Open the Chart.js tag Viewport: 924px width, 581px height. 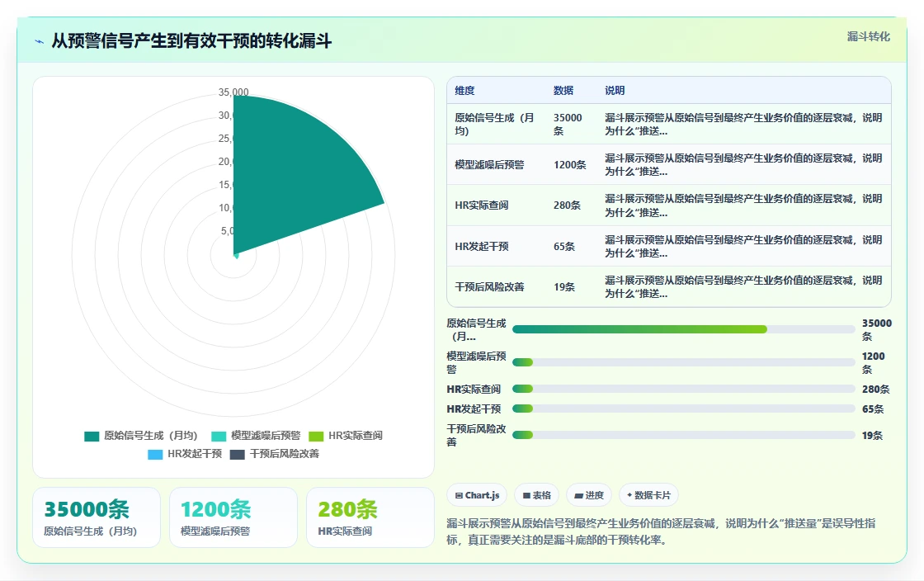(478, 495)
